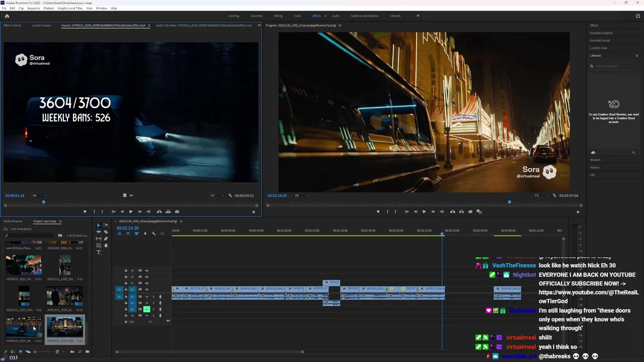Open the Source monitor Fit zoom dropdown
This screenshot has width=644, height=362.
point(39,196)
